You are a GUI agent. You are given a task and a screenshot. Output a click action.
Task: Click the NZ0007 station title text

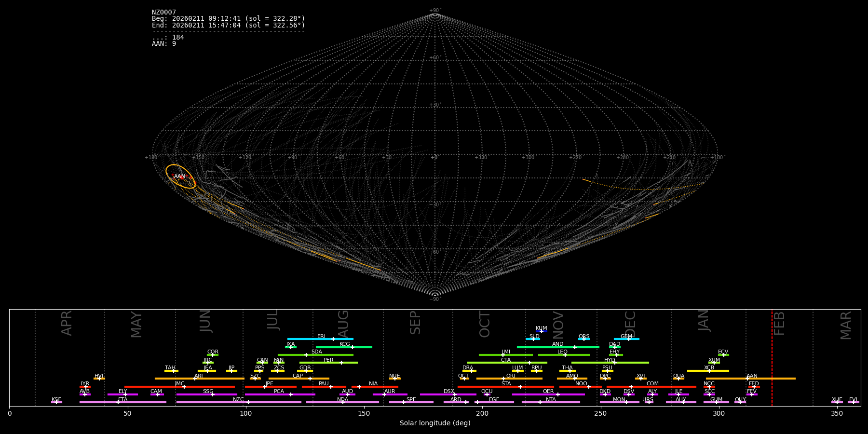[x=164, y=13]
